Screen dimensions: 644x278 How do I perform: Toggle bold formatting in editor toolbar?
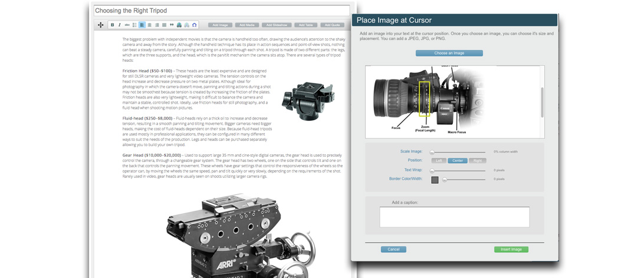click(113, 25)
